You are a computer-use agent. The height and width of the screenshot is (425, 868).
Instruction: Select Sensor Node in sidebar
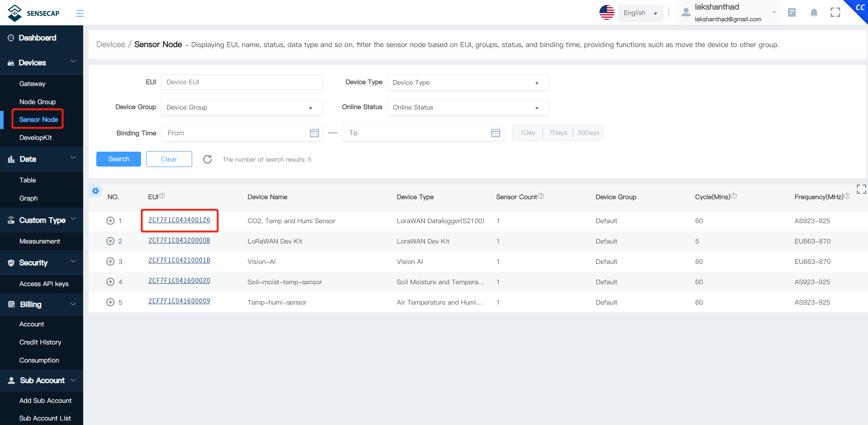38,119
